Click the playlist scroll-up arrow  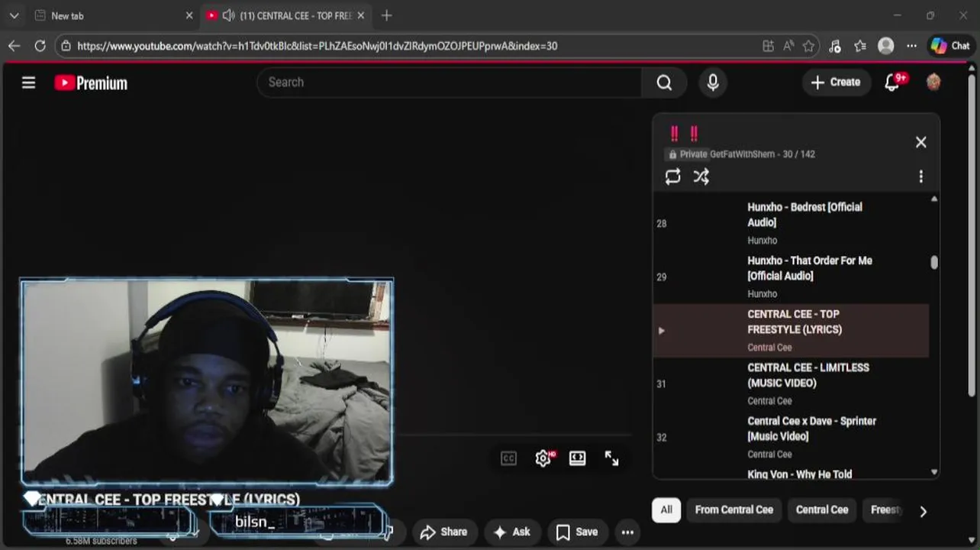click(934, 199)
